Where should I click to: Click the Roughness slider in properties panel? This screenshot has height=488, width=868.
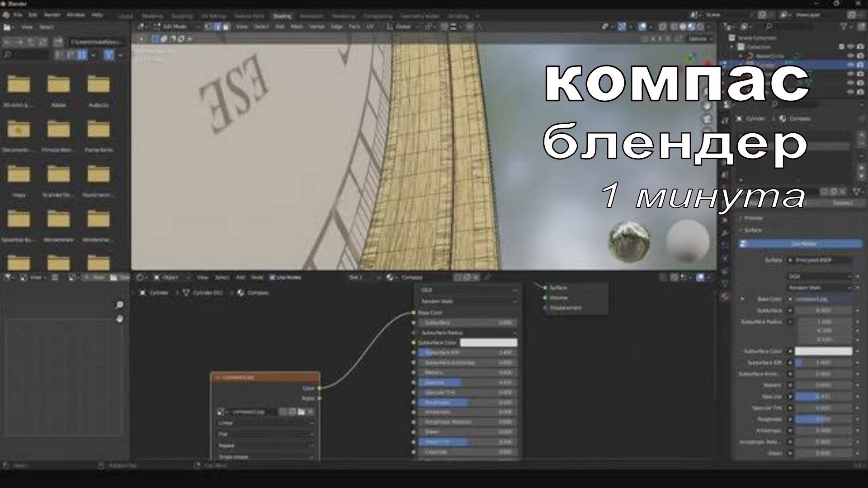(823, 419)
